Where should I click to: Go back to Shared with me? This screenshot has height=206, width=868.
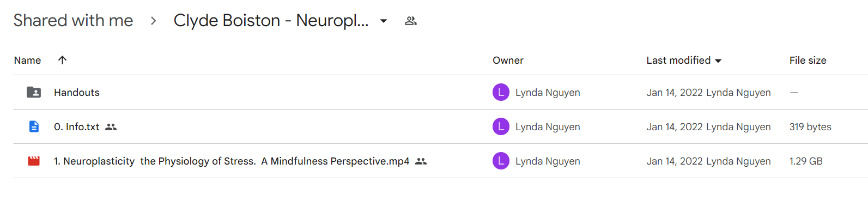[73, 20]
